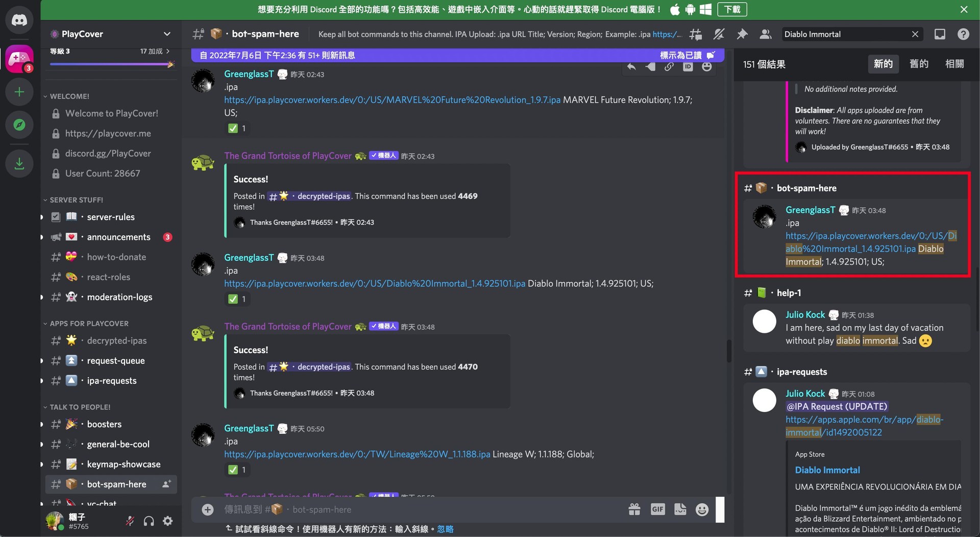Screen dimensions: 980x537
Task: Unmute microphone icon in user panel
Action: [x=130, y=521]
